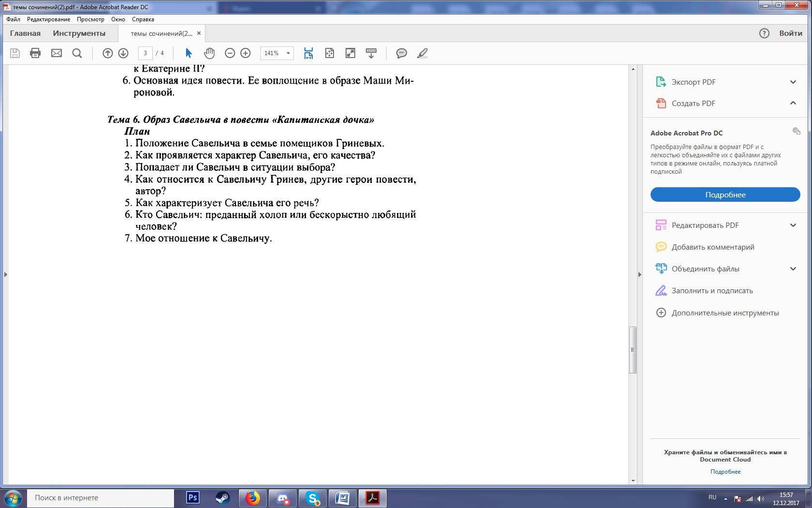Click the fit one full page icon
812x508 pixels.
pos(330,53)
